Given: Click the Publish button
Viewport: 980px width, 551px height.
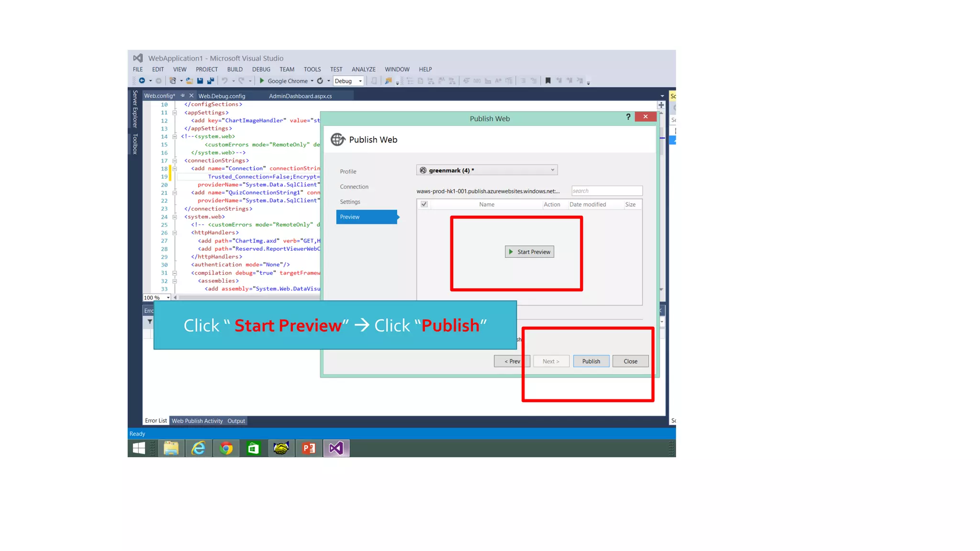Looking at the screenshot, I should [x=591, y=361].
